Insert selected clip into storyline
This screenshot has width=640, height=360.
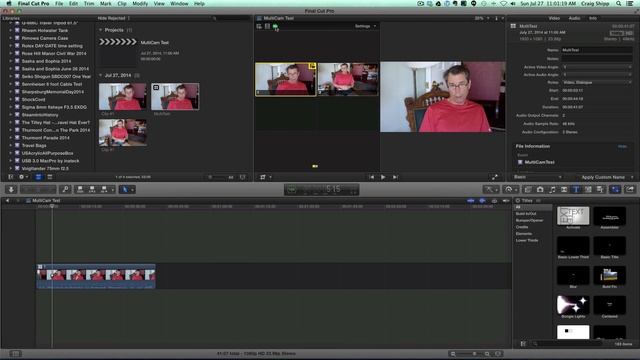pos(92,189)
